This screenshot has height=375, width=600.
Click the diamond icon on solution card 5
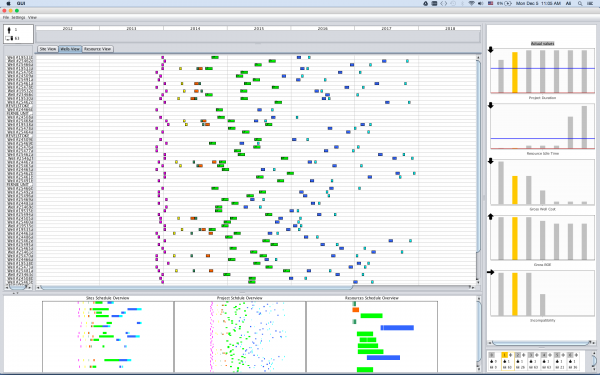(563, 355)
